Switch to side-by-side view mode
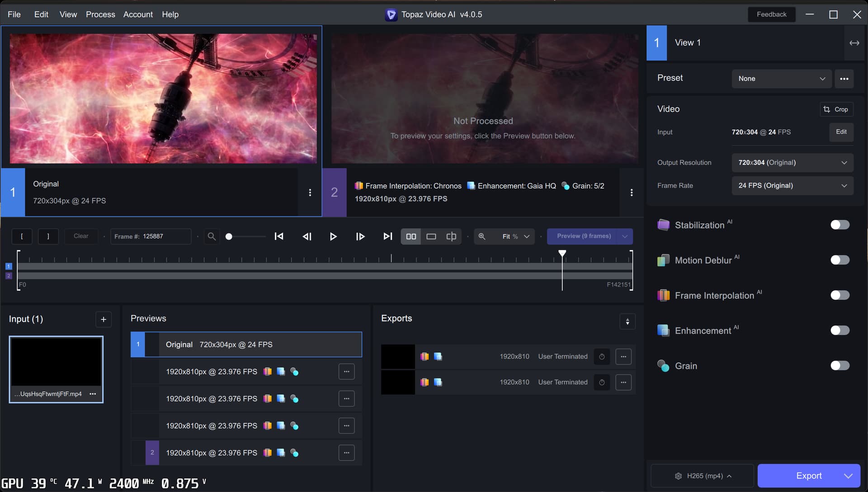 tap(411, 236)
